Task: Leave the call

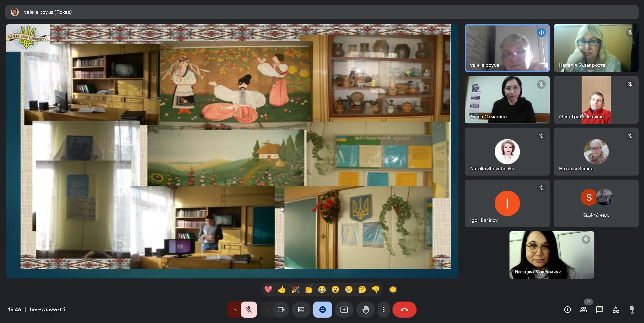Action: tap(405, 310)
